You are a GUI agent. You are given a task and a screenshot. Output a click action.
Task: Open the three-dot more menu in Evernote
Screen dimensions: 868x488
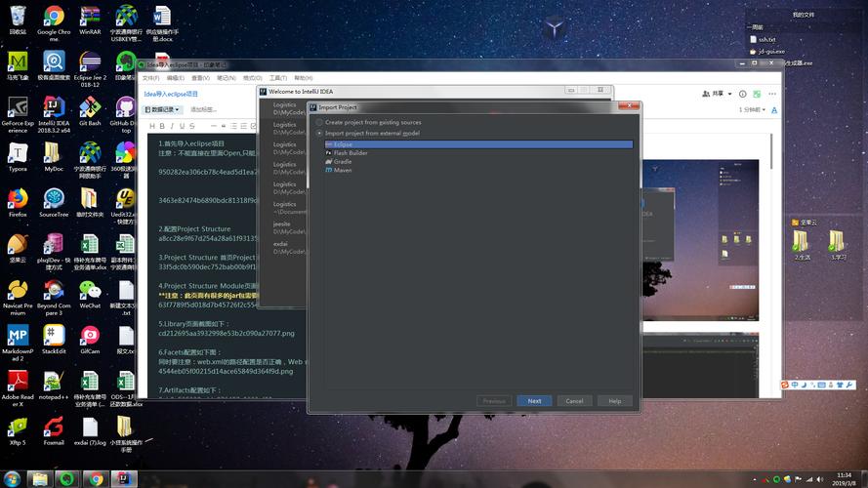(772, 94)
